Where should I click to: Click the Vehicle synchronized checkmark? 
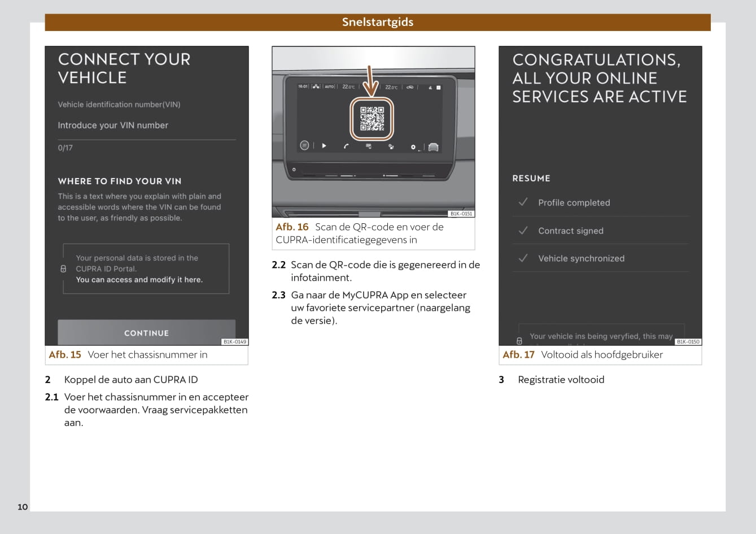pos(523,258)
